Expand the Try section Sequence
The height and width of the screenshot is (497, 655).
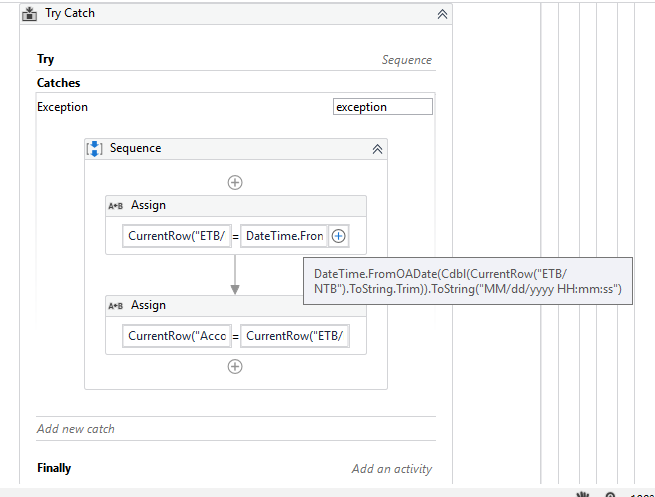click(x=406, y=60)
